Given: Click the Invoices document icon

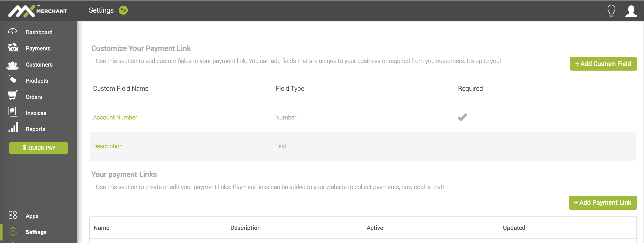Looking at the screenshot, I should tap(13, 112).
